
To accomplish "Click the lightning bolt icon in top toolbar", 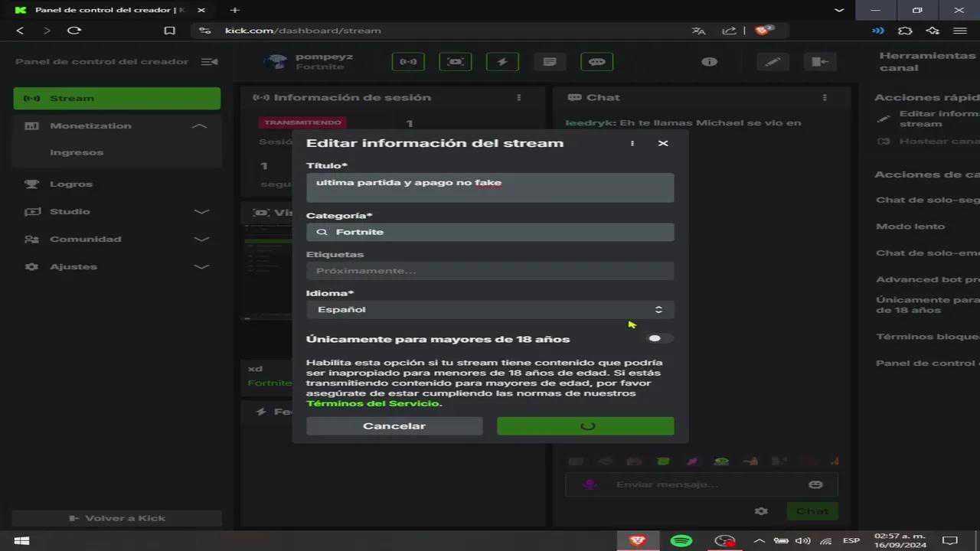I will (x=502, y=62).
